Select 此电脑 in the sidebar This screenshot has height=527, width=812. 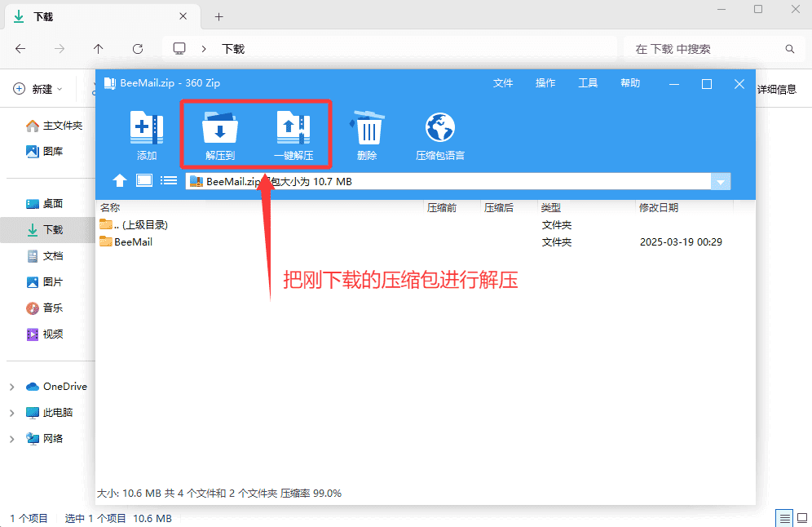point(50,413)
